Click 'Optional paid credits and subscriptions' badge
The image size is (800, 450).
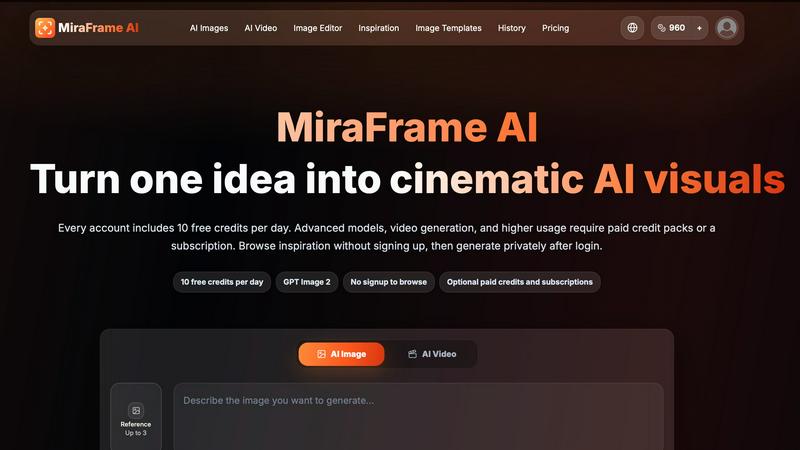tap(520, 282)
